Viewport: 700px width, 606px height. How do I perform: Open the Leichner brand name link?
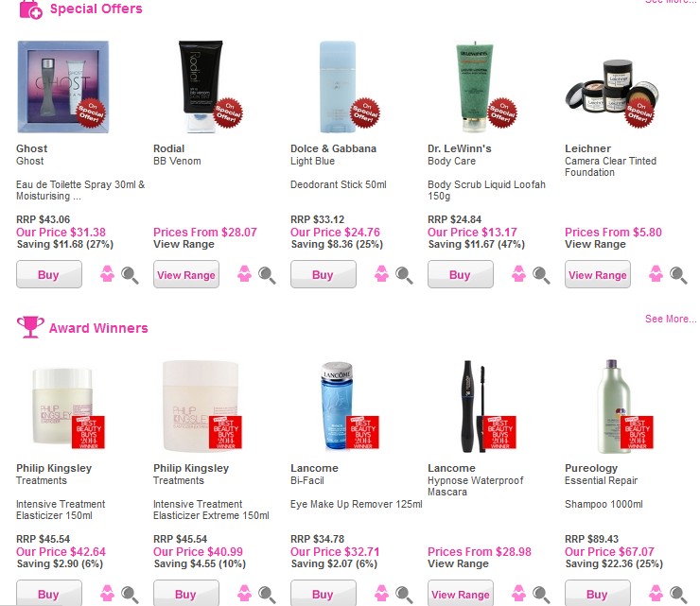click(x=588, y=148)
